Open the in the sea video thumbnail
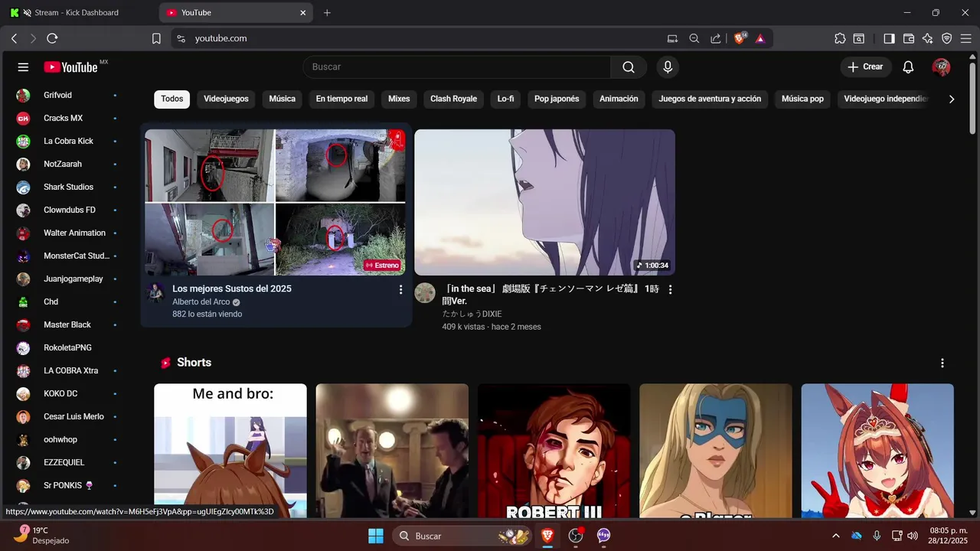 click(x=544, y=202)
